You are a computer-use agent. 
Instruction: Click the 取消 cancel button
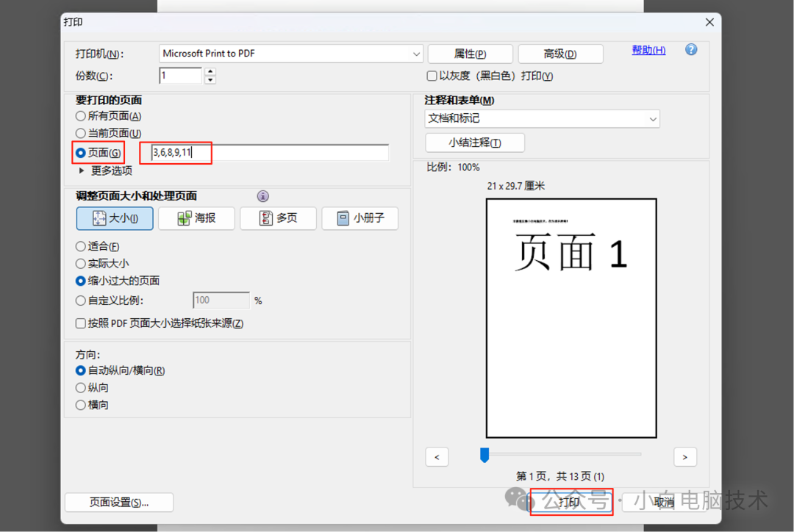tap(664, 502)
